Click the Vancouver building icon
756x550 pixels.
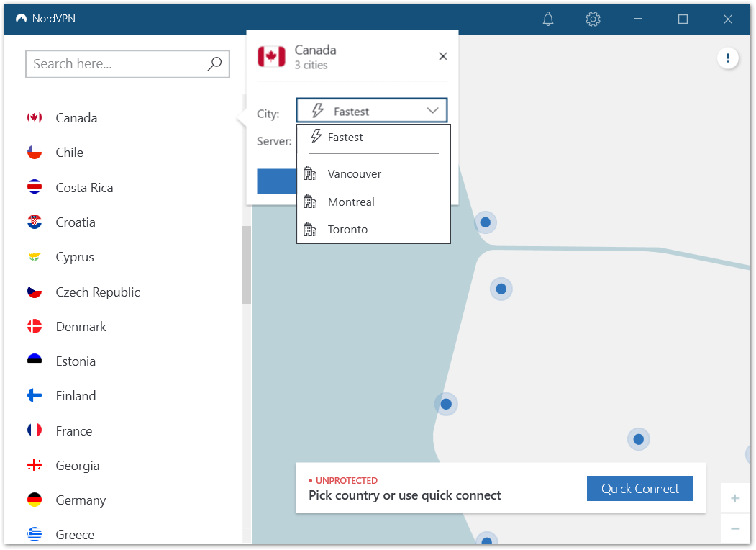[310, 173]
